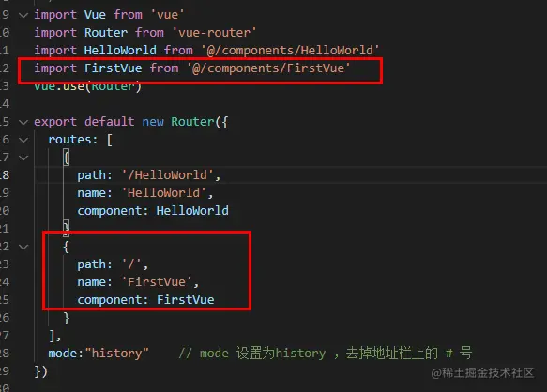Viewport: 547px width, 392px height.
Task: Click name: 'HelloWorld' line
Action: click(x=144, y=193)
